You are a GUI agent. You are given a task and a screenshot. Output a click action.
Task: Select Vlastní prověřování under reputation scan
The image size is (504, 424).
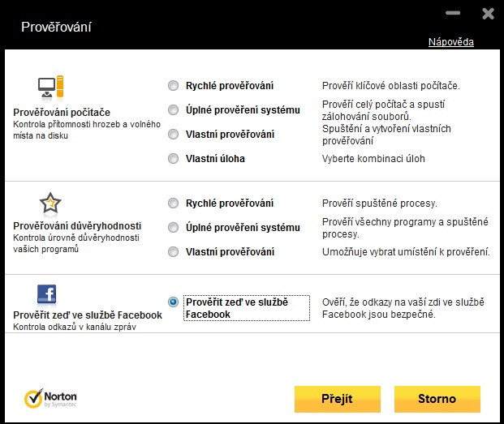coord(173,251)
